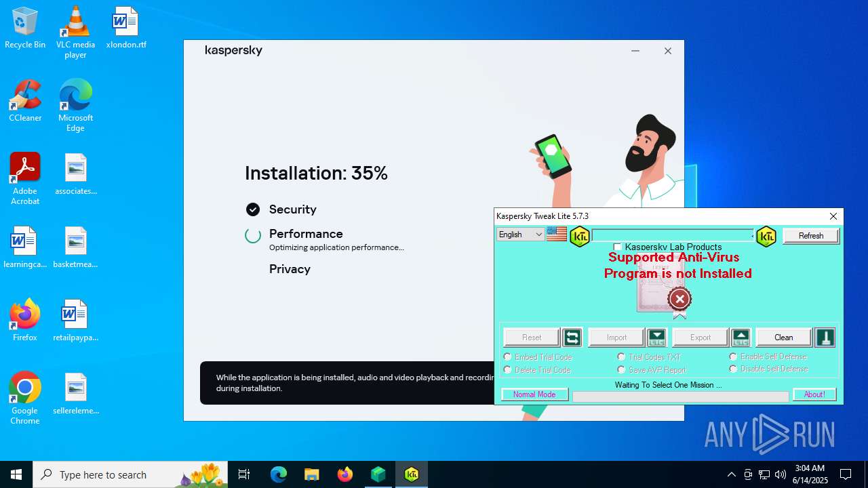Select the sellereleme image file icon
The height and width of the screenshot is (488, 868).
tap(75, 394)
